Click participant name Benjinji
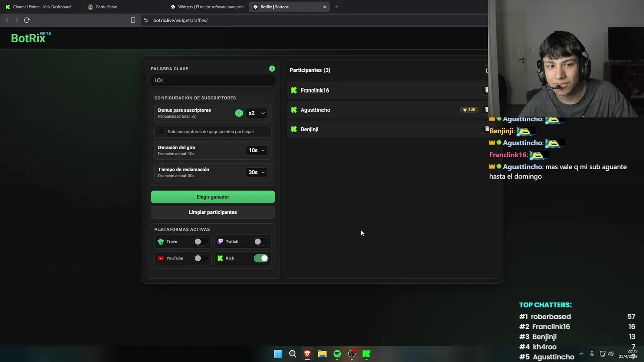 point(309,129)
